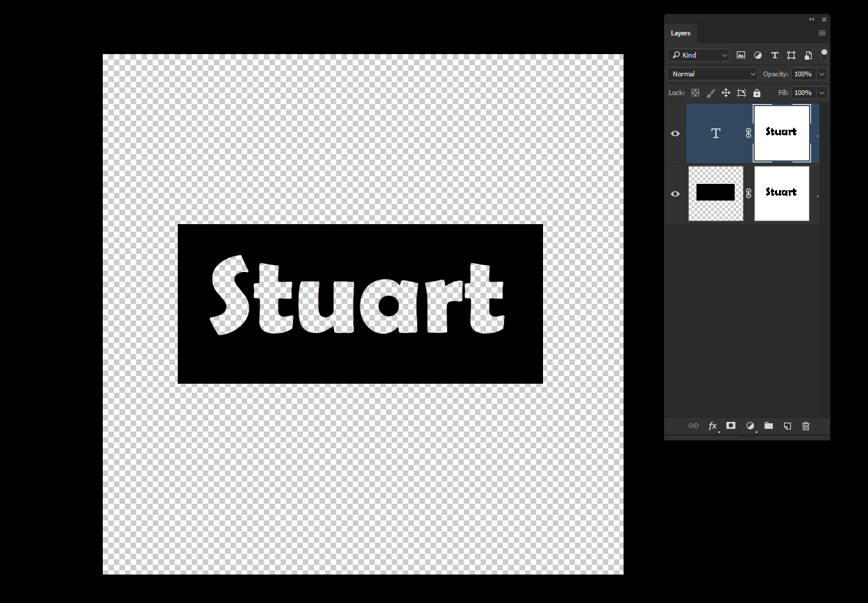Viewport: 868px width, 603px height.
Task: Filter layers by adjustment layers icon
Action: 758,56
